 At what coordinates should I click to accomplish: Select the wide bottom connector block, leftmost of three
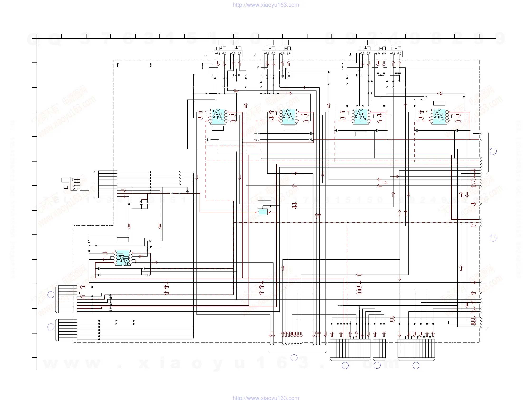(x=350, y=348)
